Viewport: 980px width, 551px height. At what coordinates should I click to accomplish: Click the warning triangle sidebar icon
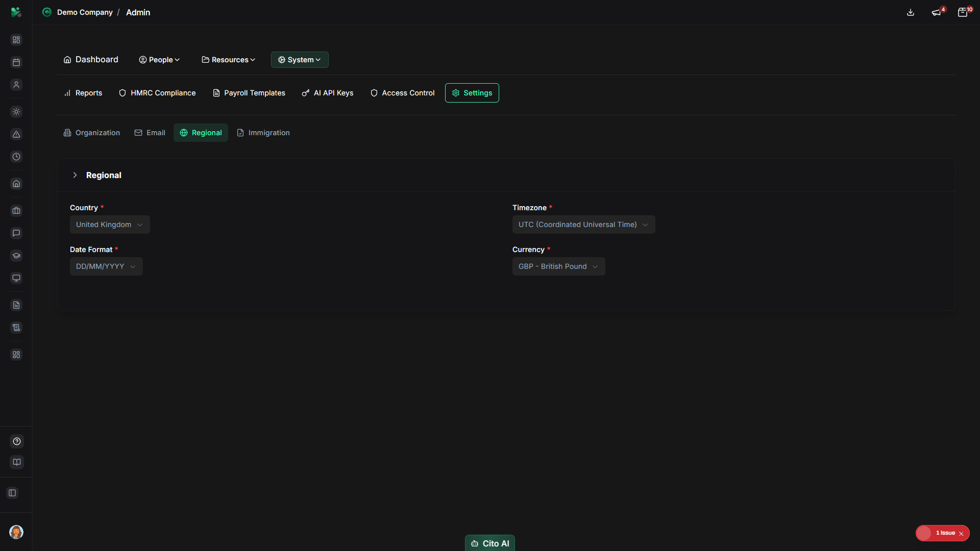(16, 135)
